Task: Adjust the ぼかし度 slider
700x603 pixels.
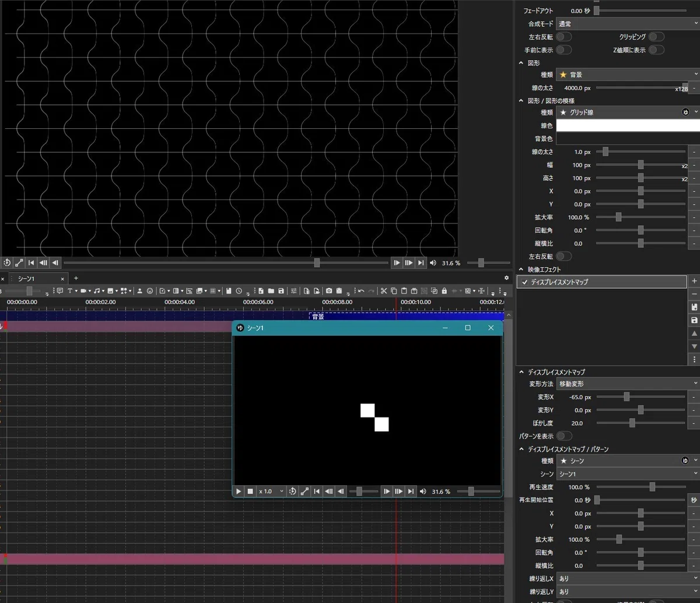Action: pos(640,423)
